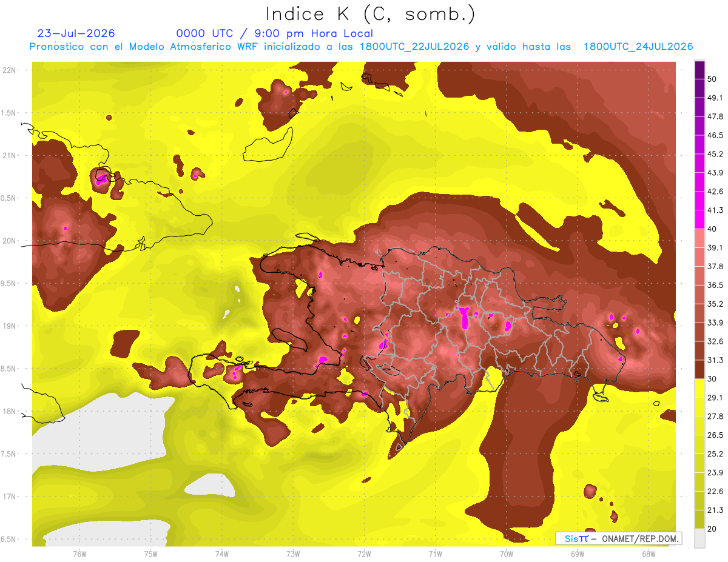Click the colorbar value '41.3'
The width and height of the screenshot is (728, 562).
pos(715,210)
